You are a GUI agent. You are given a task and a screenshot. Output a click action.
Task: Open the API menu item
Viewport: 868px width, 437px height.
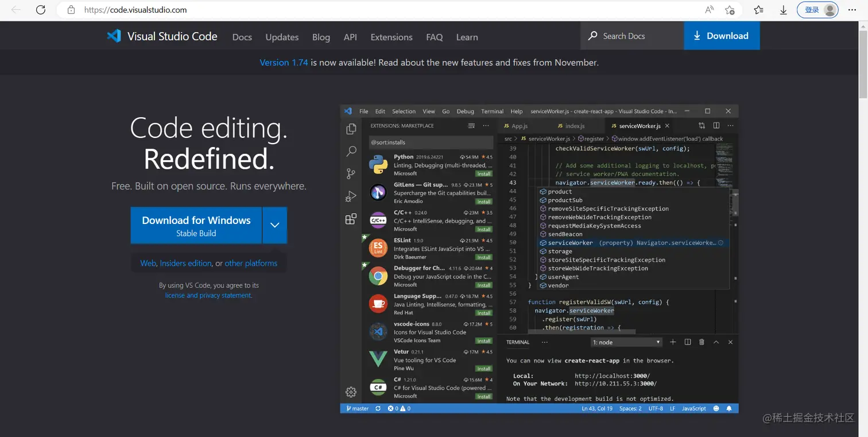coord(350,37)
